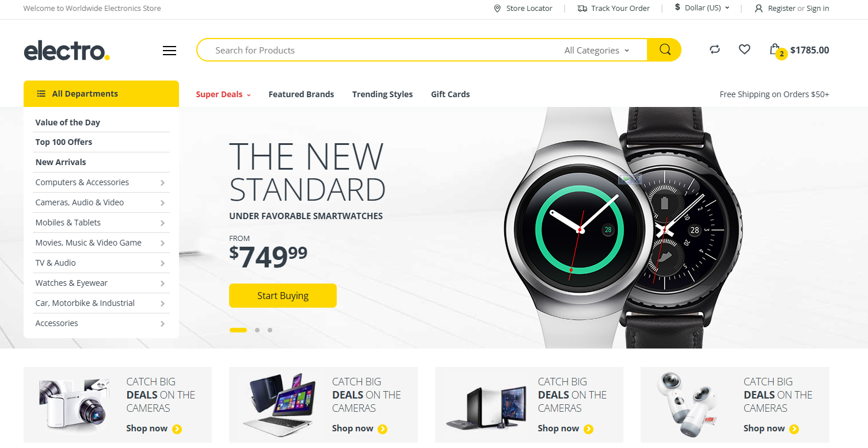The height and width of the screenshot is (448, 868).
Task: Select the second slider dot
Action: click(257, 330)
